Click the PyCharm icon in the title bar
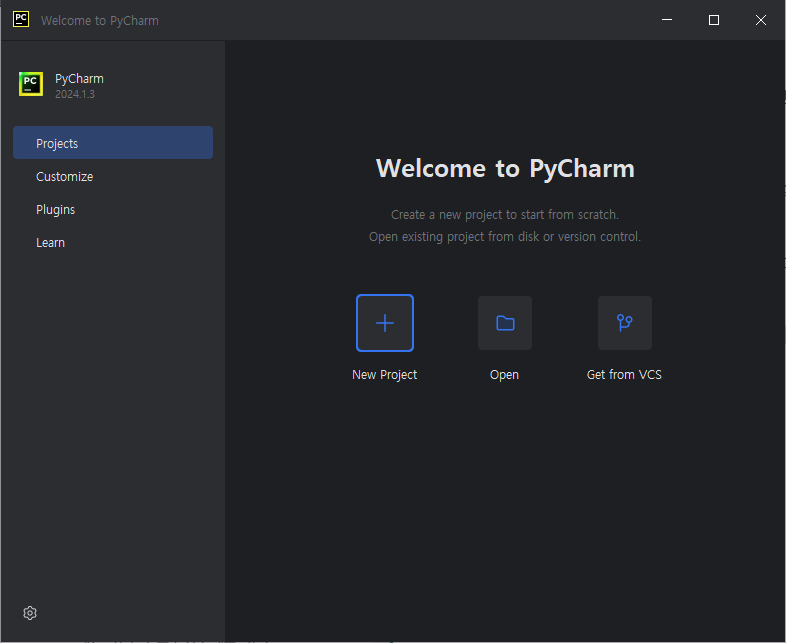786x643 pixels. [21, 19]
